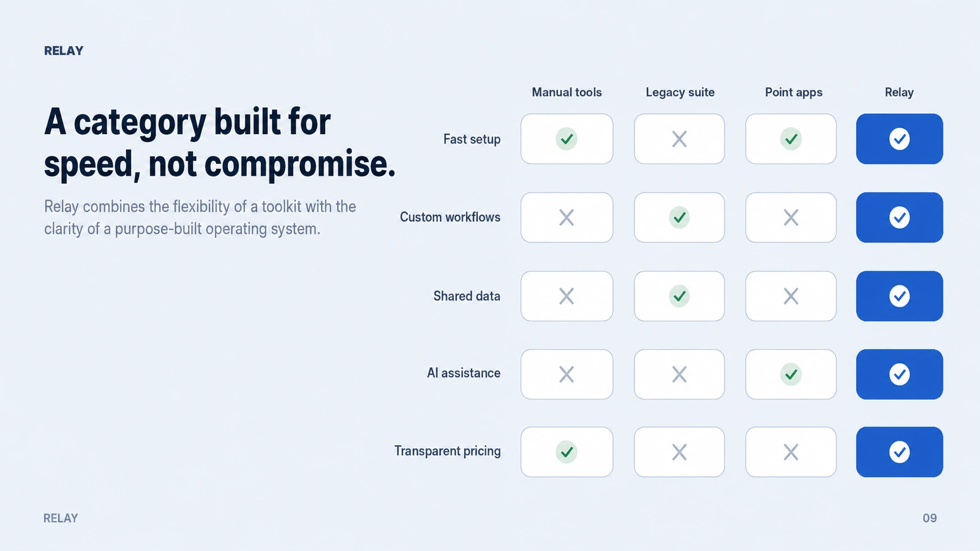Viewport: 980px width, 551px height.
Task: Click Relay's AI assistance checkmark cell
Action: tap(899, 374)
